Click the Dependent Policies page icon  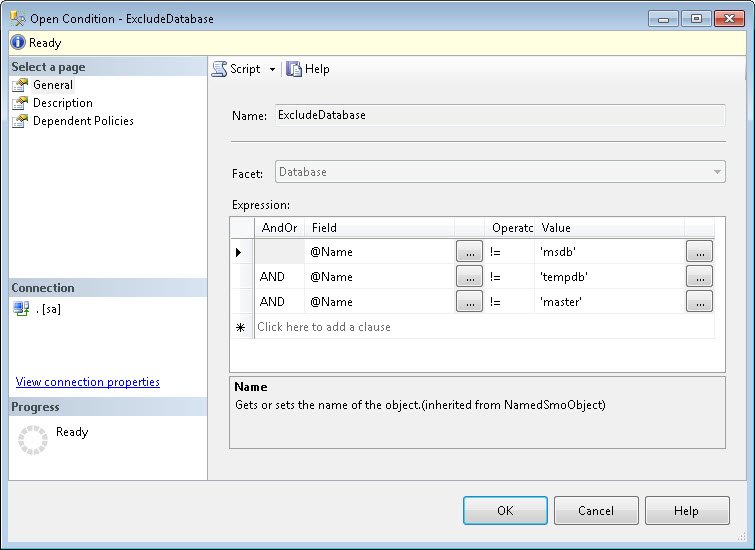click(x=20, y=120)
